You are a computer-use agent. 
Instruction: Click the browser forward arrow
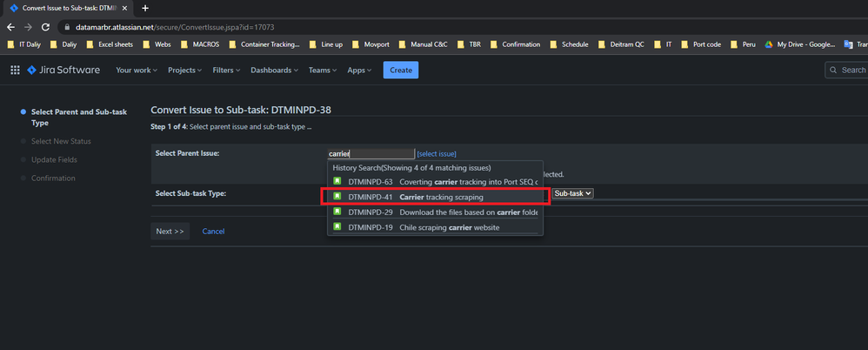pyautogui.click(x=28, y=27)
